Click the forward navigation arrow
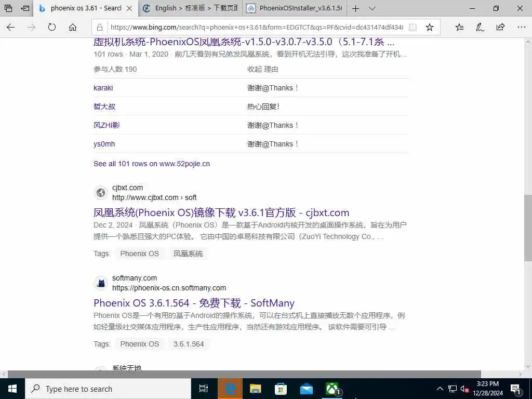The width and height of the screenshot is (532, 399). point(31,27)
